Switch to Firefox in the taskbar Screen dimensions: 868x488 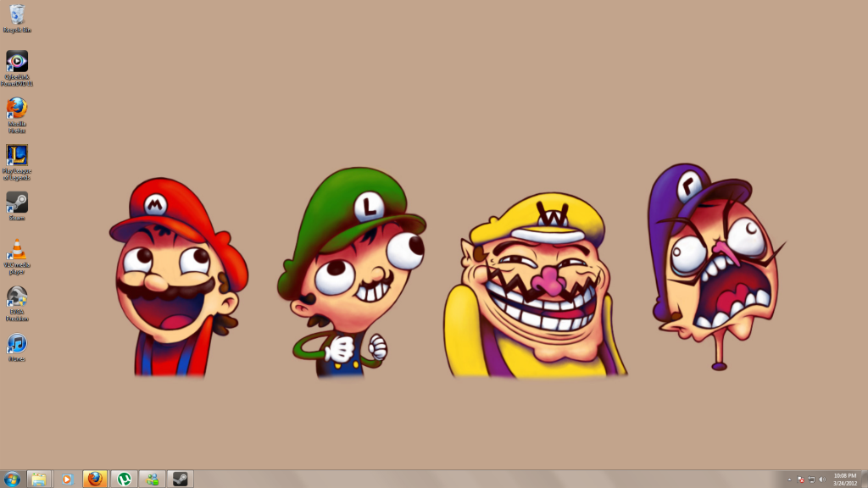[x=95, y=480]
